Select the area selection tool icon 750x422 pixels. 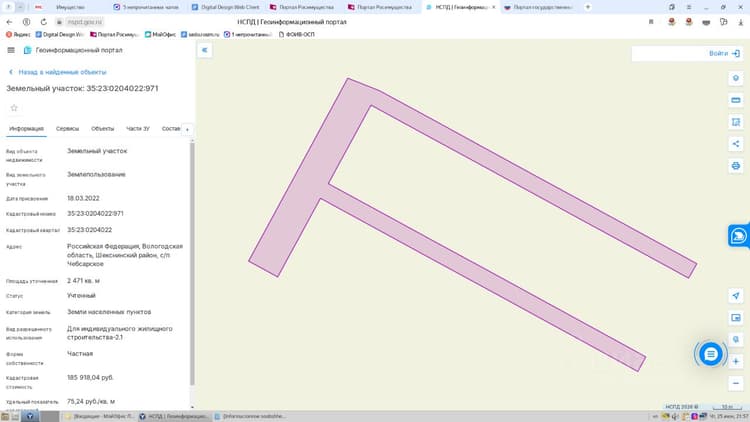pos(736,122)
